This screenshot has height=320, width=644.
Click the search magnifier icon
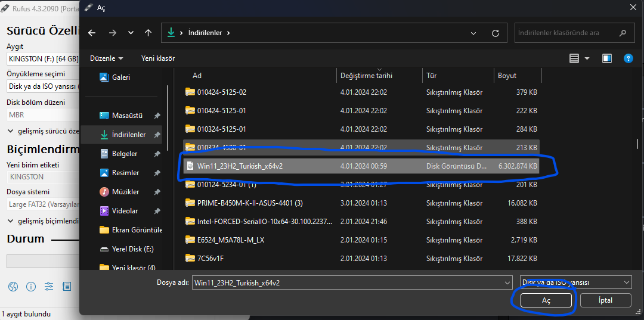tap(623, 33)
